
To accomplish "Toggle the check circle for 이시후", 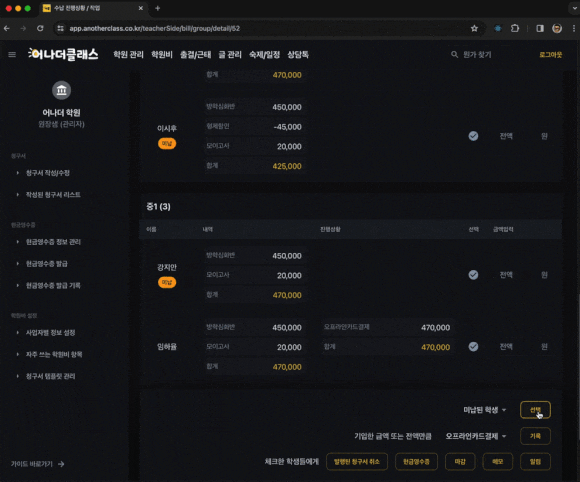I will pyautogui.click(x=473, y=136).
